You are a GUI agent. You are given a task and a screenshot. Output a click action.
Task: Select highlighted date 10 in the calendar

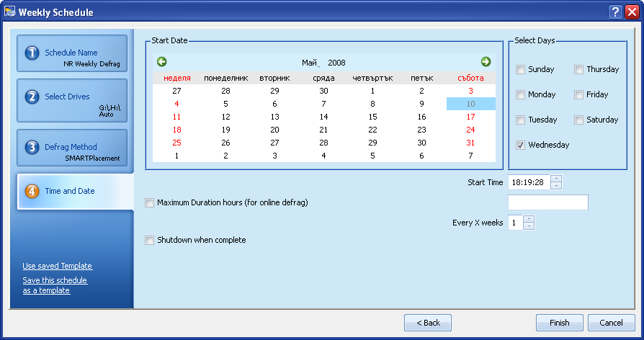click(x=470, y=104)
